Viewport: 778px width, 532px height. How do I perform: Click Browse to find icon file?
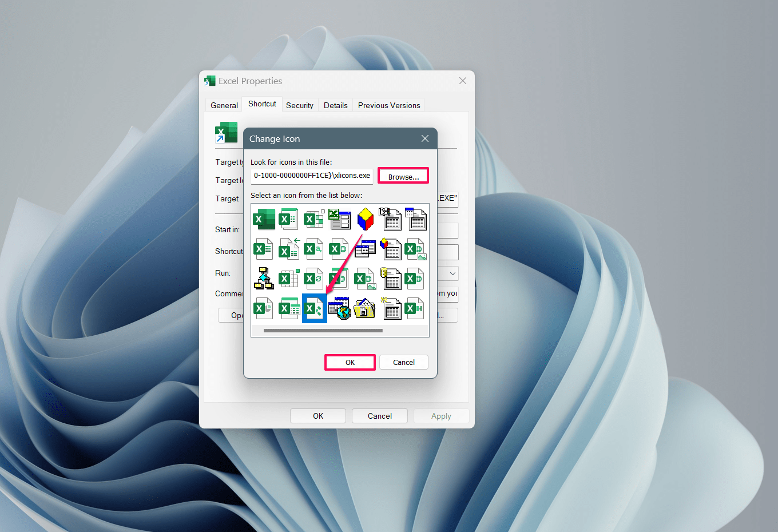[403, 177]
